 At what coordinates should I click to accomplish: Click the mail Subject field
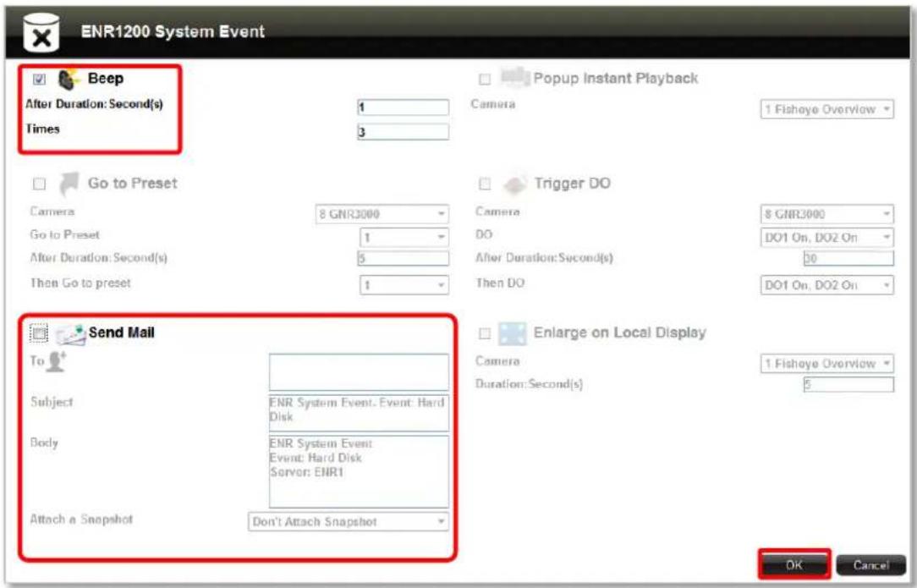[359, 413]
